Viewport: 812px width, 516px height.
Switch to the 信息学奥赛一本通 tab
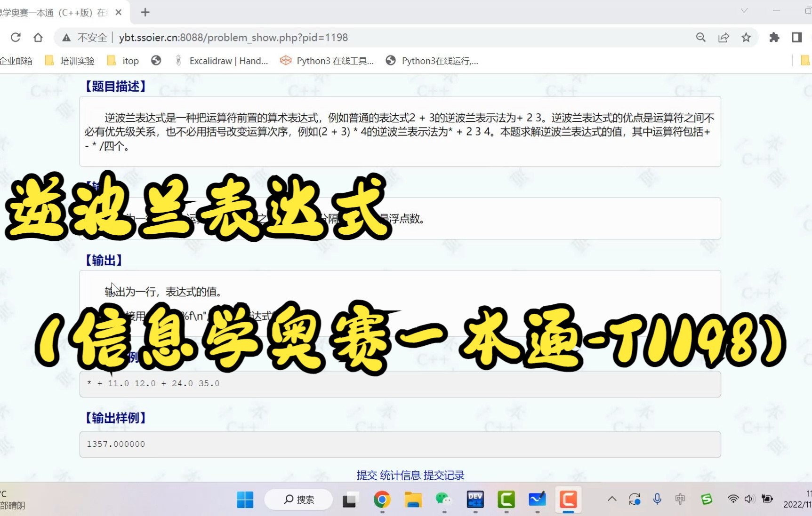pos(56,12)
